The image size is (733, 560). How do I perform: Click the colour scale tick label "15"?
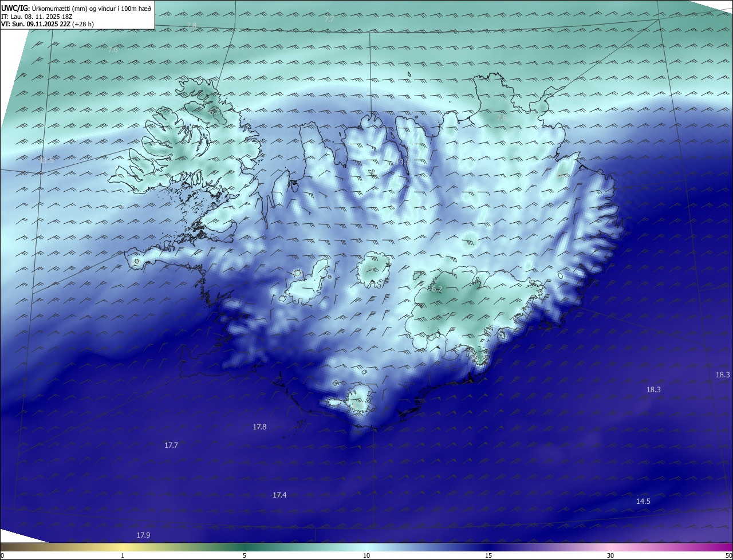(x=488, y=555)
